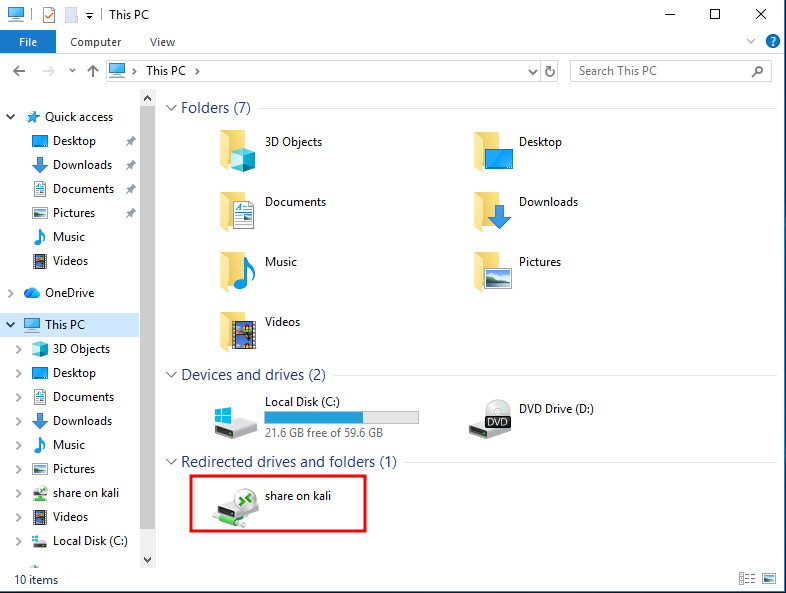Select Local Disk (C:) in navigation tree
786x593 pixels.
click(90, 541)
